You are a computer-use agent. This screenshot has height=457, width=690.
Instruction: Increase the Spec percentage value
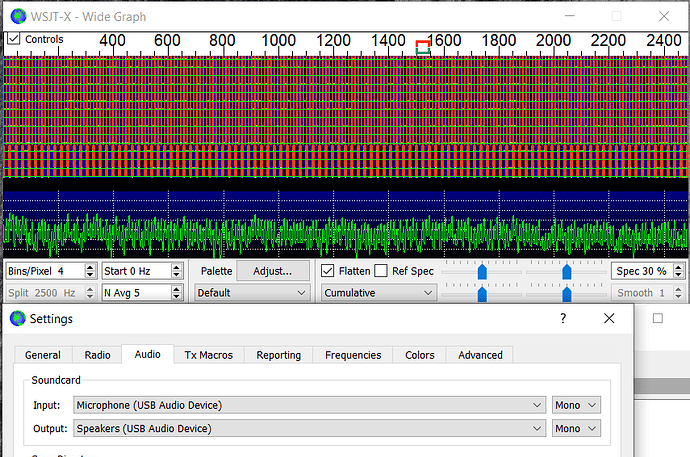coord(678,267)
